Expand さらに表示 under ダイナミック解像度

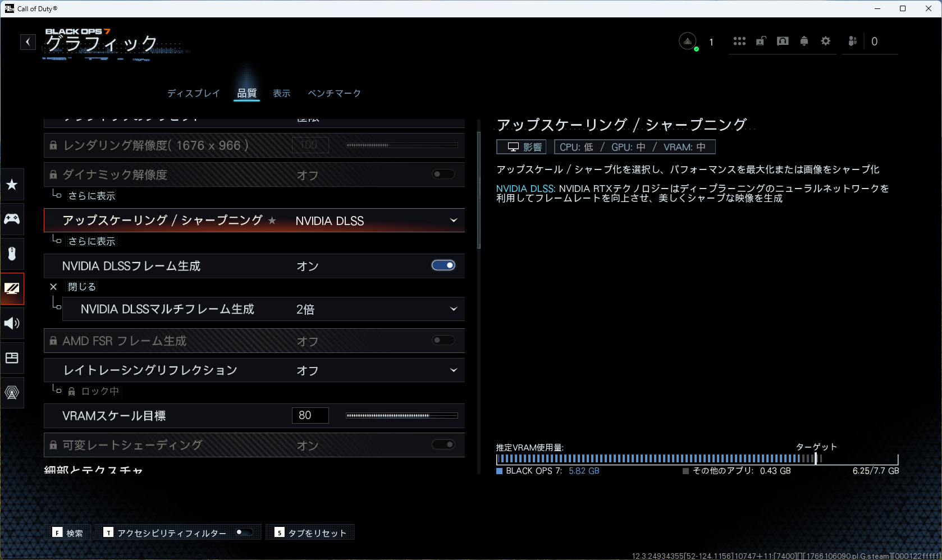pos(92,196)
